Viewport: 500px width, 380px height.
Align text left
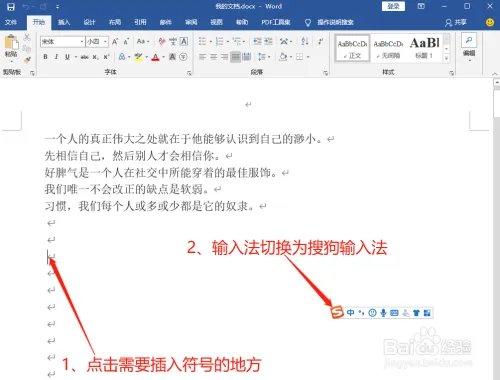click(x=202, y=57)
